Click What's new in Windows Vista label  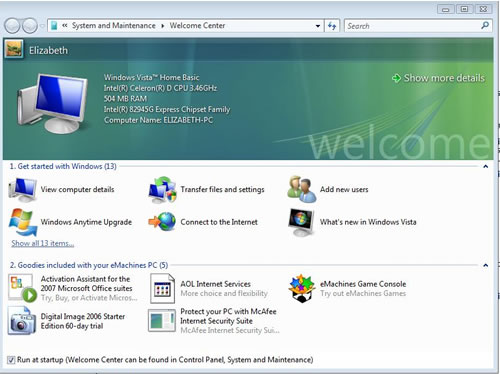pos(368,222)
